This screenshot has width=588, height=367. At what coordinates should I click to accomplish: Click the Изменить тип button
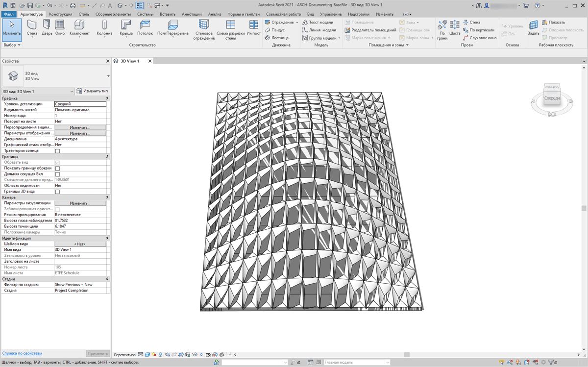(93, 91)
